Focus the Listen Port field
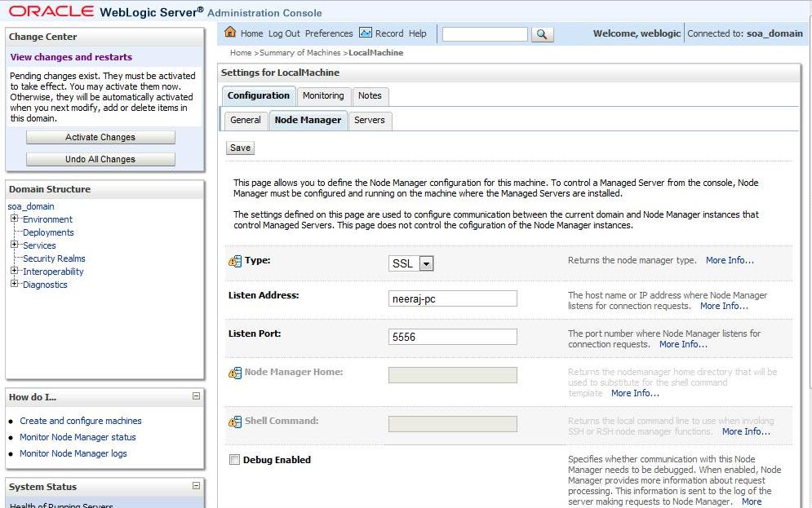This screenshot has height=508, width=812. coord(453,337)
